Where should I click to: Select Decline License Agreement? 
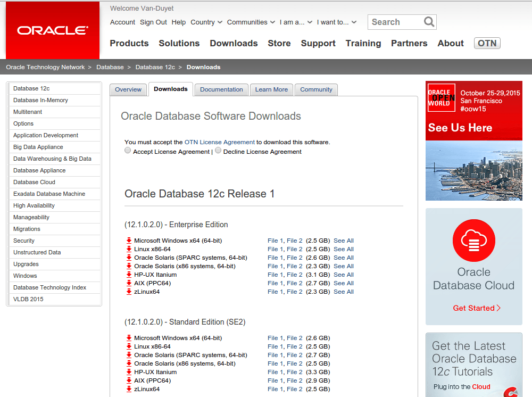[x=218, y=150]
